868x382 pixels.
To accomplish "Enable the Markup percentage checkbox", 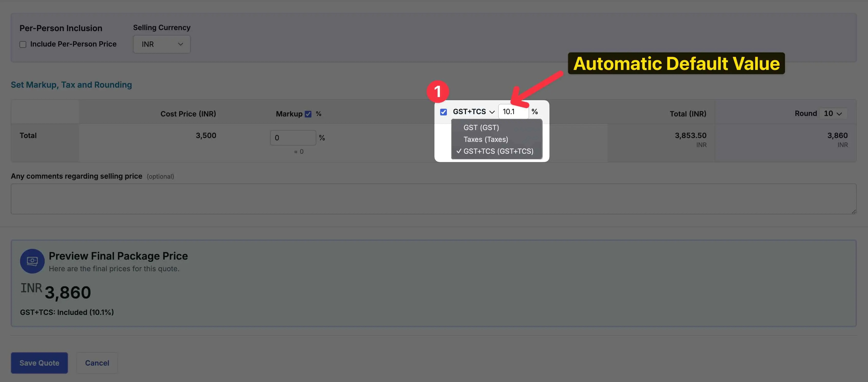I will [308, 113].
